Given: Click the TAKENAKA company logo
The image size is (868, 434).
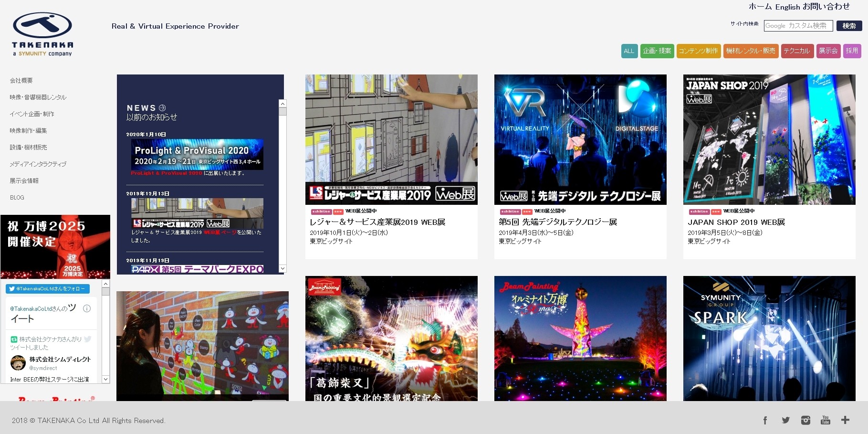Looking at the screenshot, I should (x=42, y=34).
